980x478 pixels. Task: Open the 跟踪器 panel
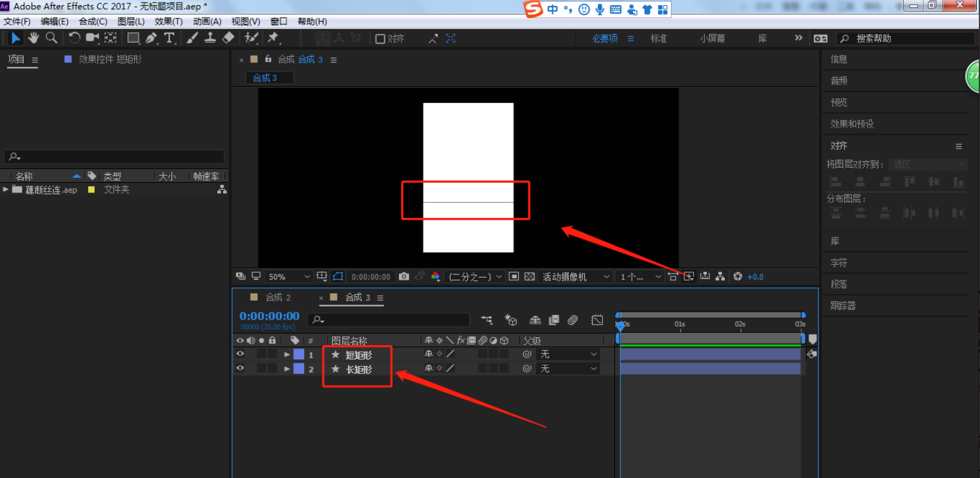click(843, 305)
